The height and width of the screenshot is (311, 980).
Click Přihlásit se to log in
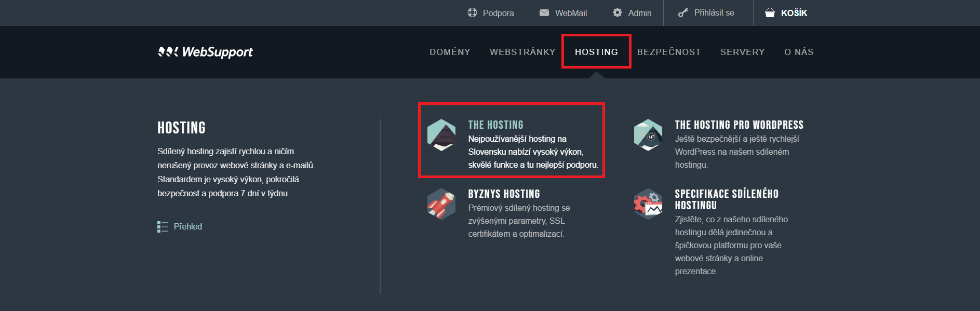click(x=714, y=12)
